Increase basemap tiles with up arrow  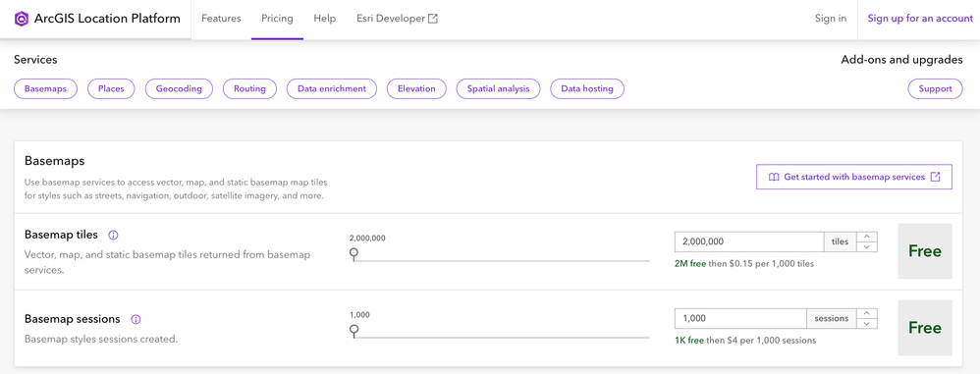pyautogui.click(x=867, y=237)
